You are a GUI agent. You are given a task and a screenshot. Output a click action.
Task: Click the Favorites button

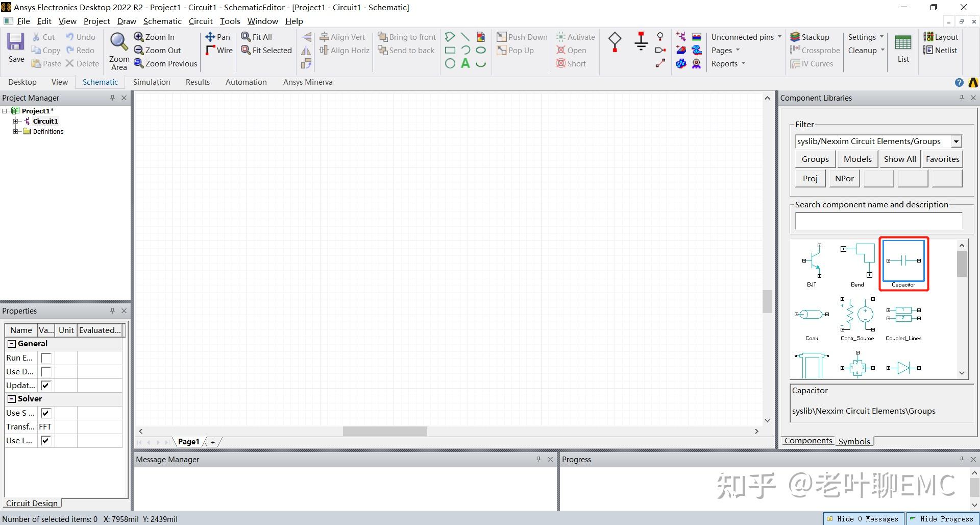(x=942, y=159)
